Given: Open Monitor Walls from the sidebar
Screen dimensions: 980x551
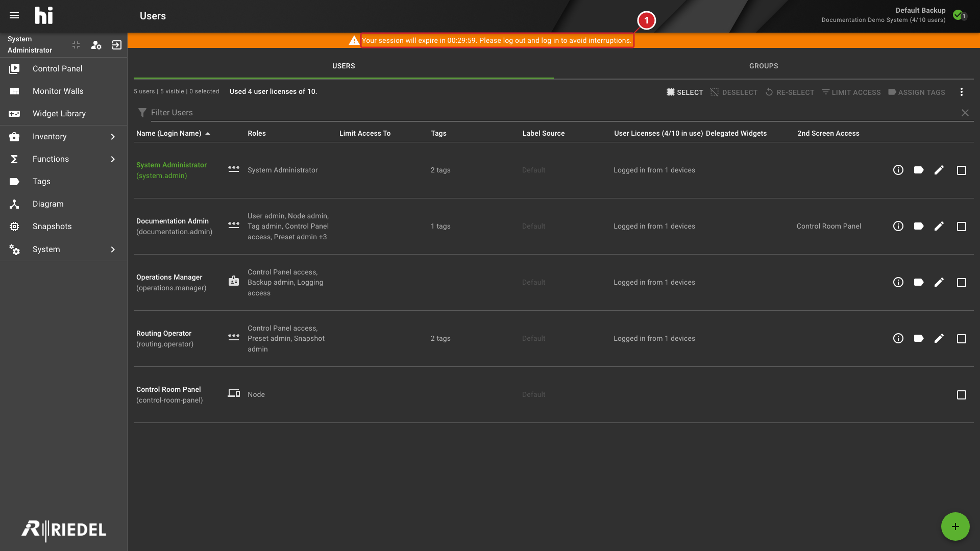Looking at the screenshot, I should click(x=63, y=91).
